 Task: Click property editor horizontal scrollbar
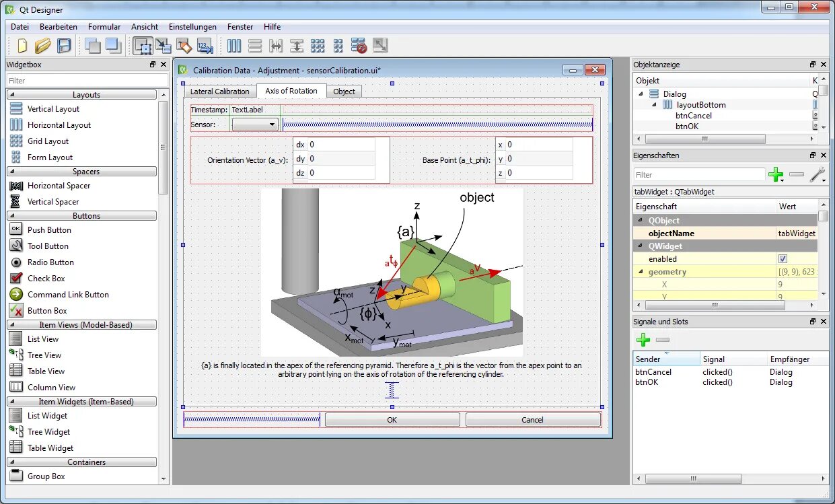pos(716,305)
